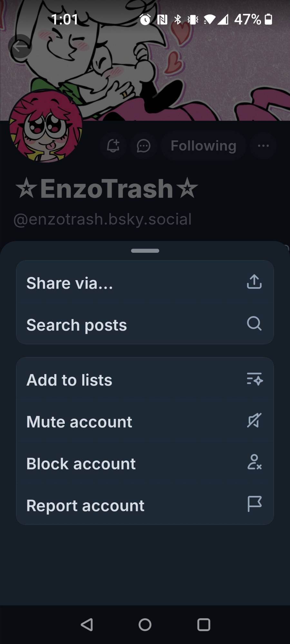The width and height of the screenshot is (290, 644).
Task: Tap the share upload icon
Action: click(x=254, y=282)
